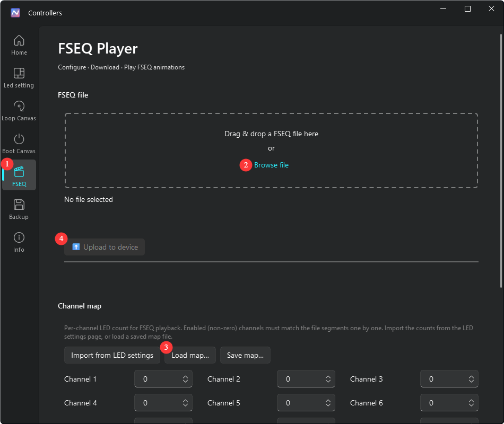Click the 'No file selected' status text

pos(89,199)
